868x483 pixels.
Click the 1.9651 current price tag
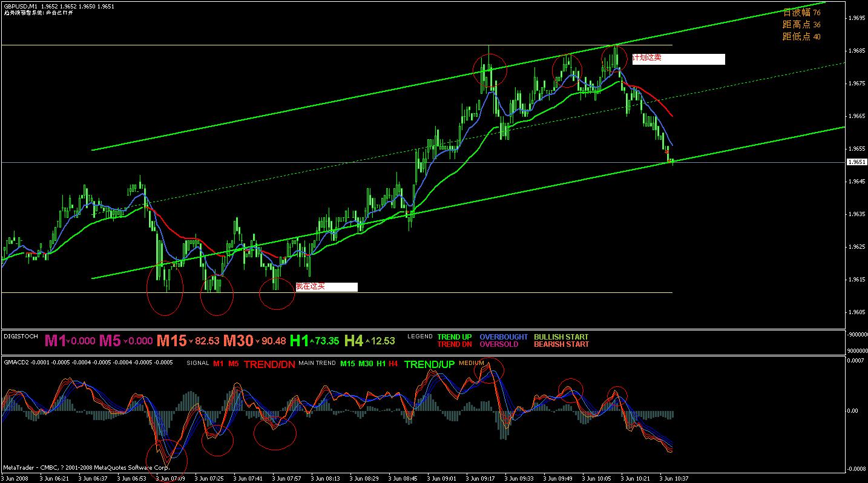(x=856, y=162)
